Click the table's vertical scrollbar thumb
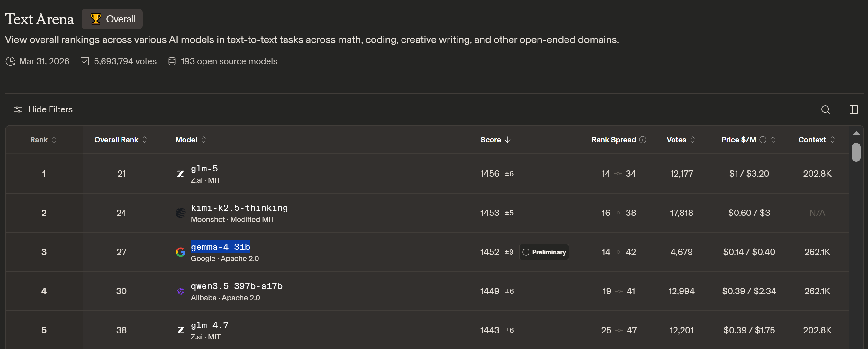 (856, 153)
